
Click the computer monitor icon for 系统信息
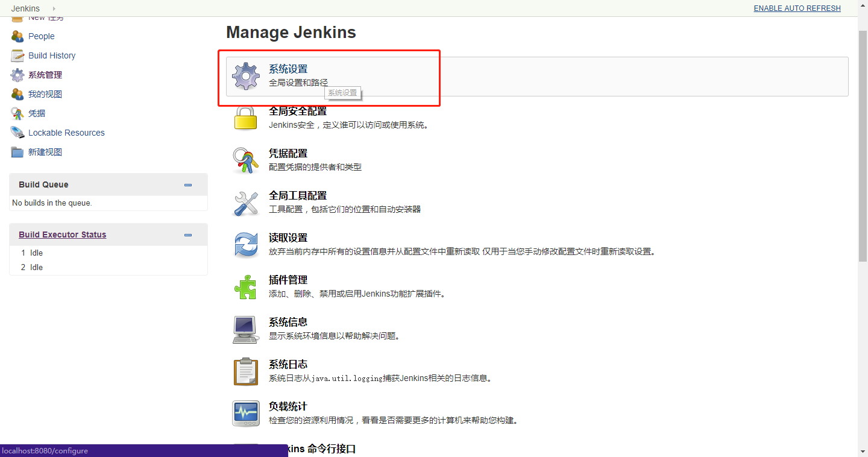coord(246,329)
